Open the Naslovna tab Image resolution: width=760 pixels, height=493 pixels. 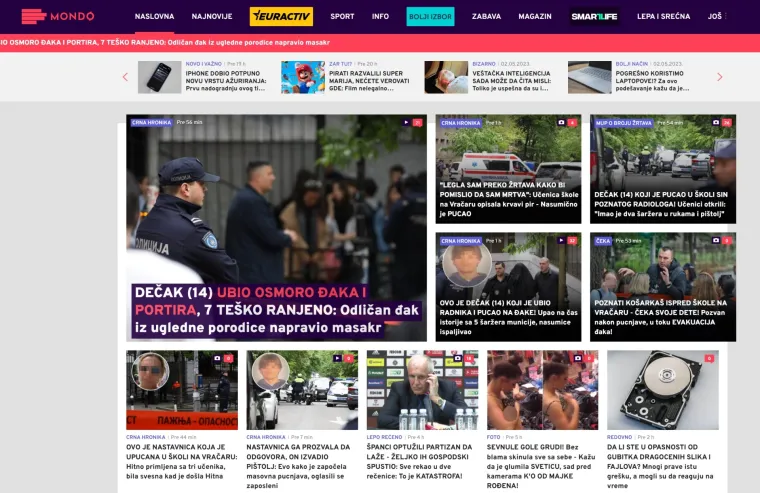154,16
